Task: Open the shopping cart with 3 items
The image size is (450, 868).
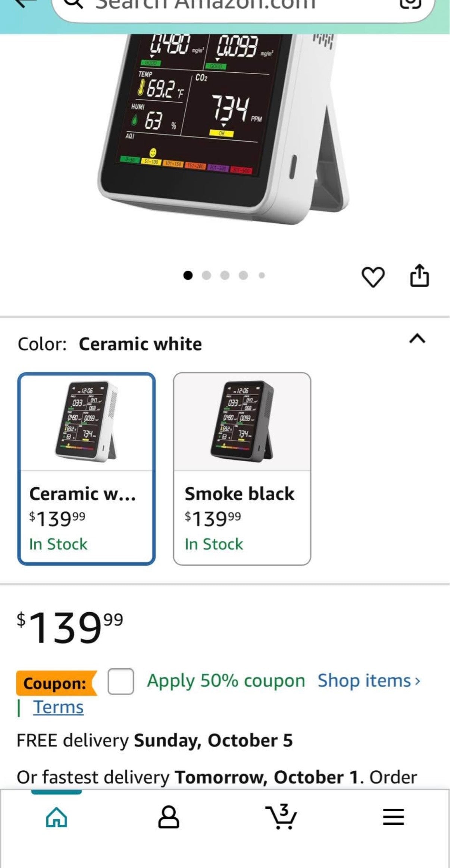Action: [281, 817]
